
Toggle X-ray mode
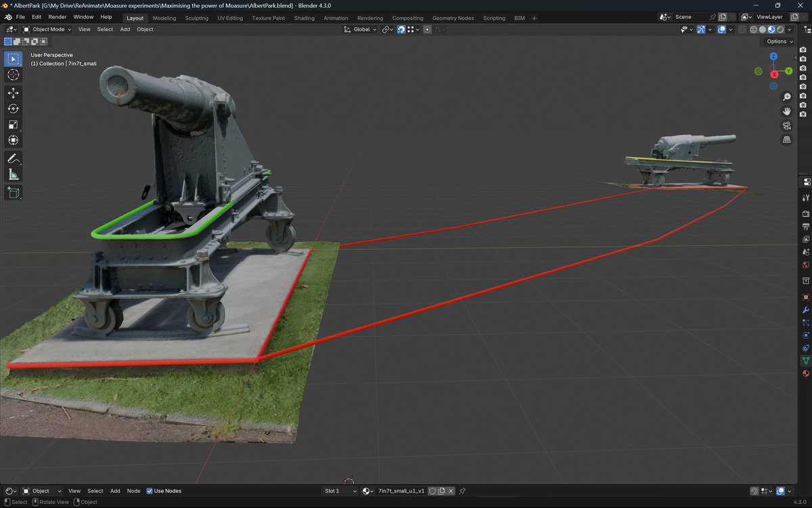tap(742, 29)
